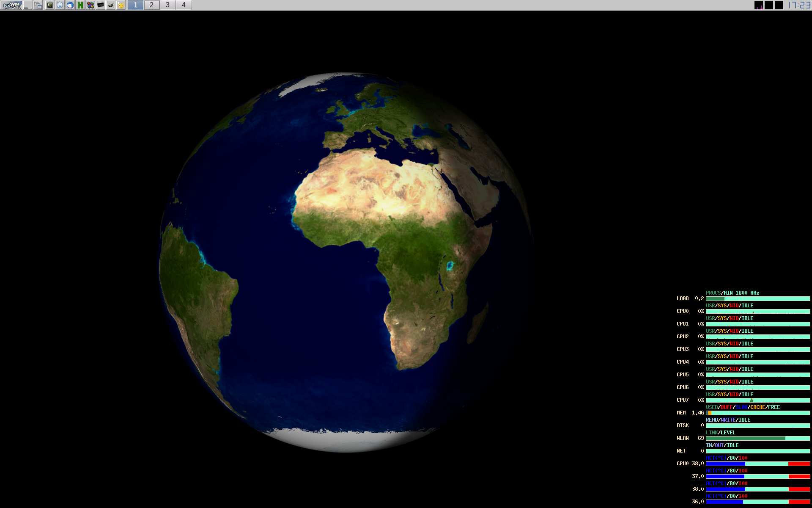Launch the terminal from the taskbar
Viewport: 812px width, 508px height.
pyautogui.click(x=50, y=5)
